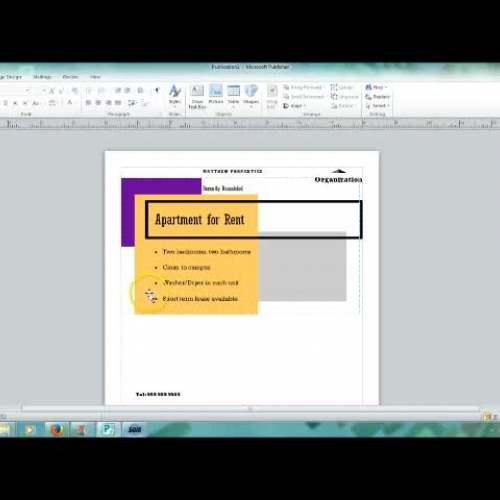Toggle Subscript formatting
Viewport: 500px width, 500px height.
pyautogui.click(x=15, y=103)
